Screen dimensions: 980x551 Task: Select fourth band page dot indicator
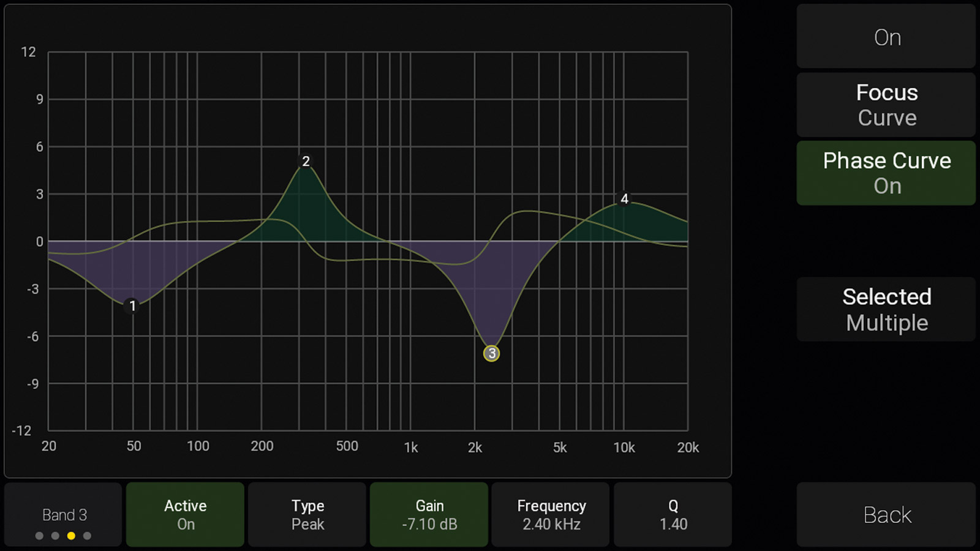tap(87, 536)
